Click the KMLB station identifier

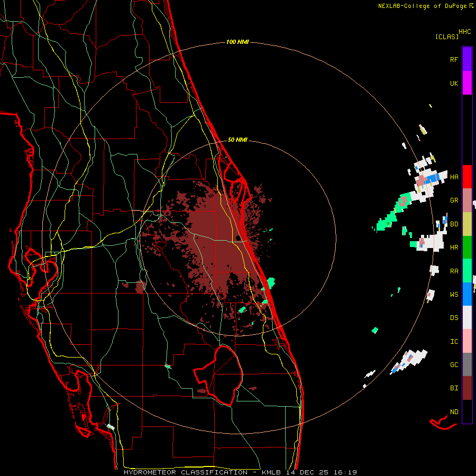(271, 472)
